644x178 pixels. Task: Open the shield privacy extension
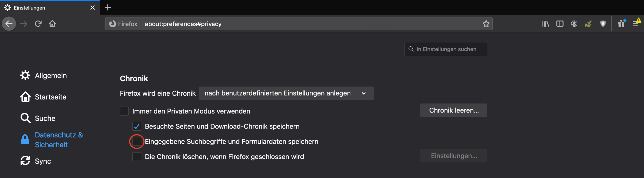603,24
